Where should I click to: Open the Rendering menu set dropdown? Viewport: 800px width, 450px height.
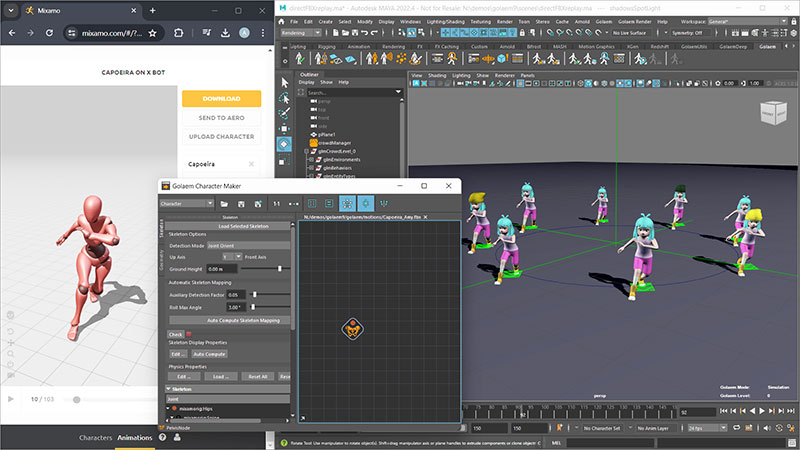302,31
